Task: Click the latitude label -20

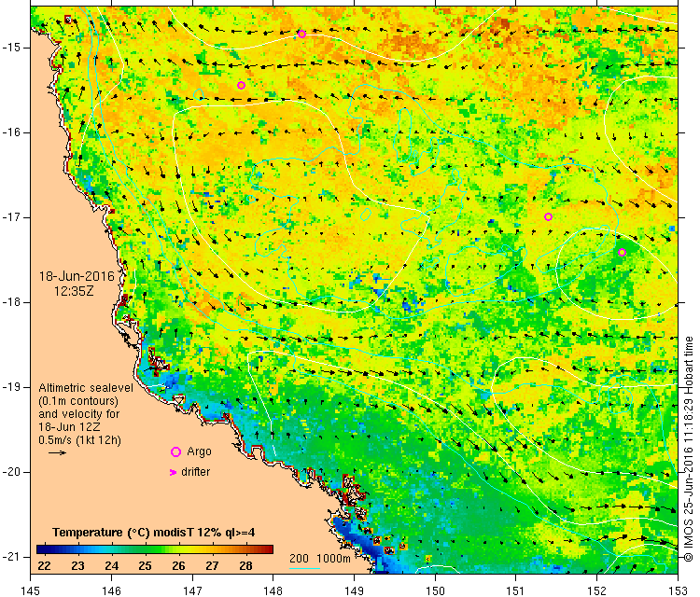Action: [10, 472]
